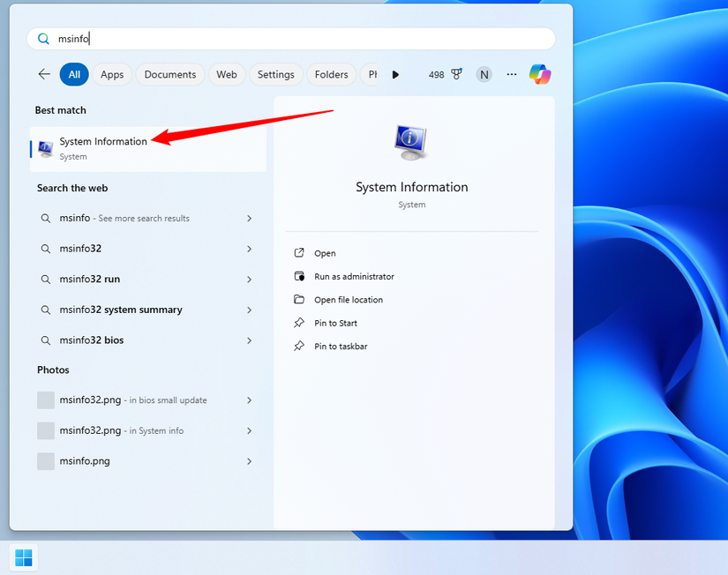This screenshot has height=575, width=728.
Task: Select the Settings filter tab
Action: 275,75
